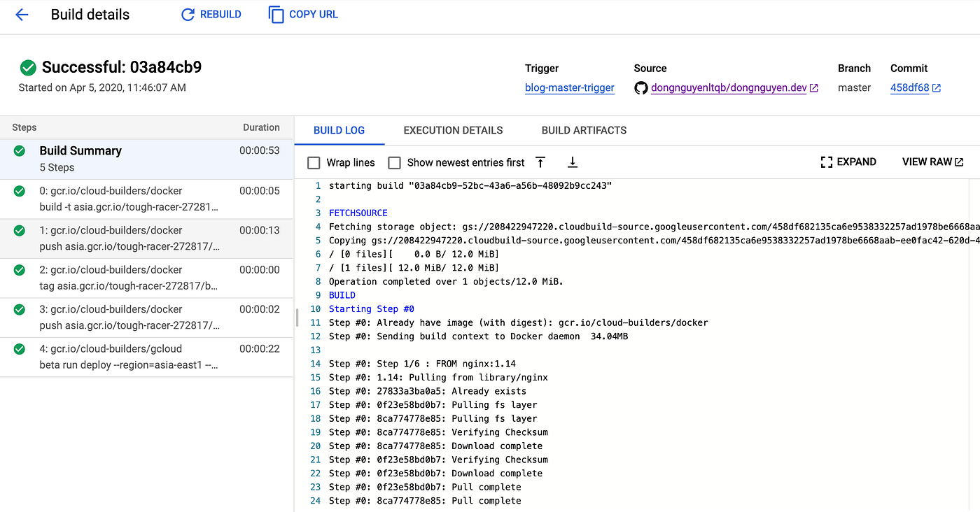This screenshot has width=980, height=512.
Task: Click the REBUILD button
Action: pyautogui.click(x=211, y=14)
